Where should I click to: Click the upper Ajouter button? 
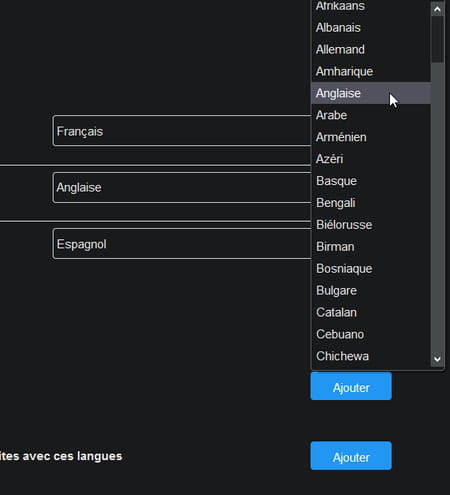[x=351, y=386]
